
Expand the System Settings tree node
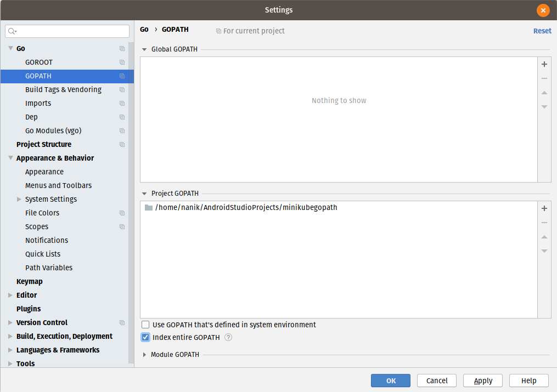coord(19,199)
